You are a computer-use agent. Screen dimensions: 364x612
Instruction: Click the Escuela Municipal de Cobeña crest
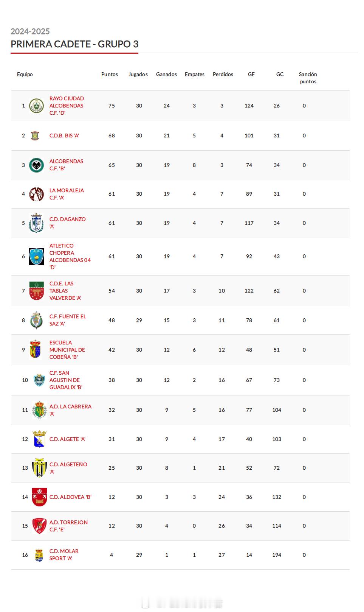pos(35,350)
